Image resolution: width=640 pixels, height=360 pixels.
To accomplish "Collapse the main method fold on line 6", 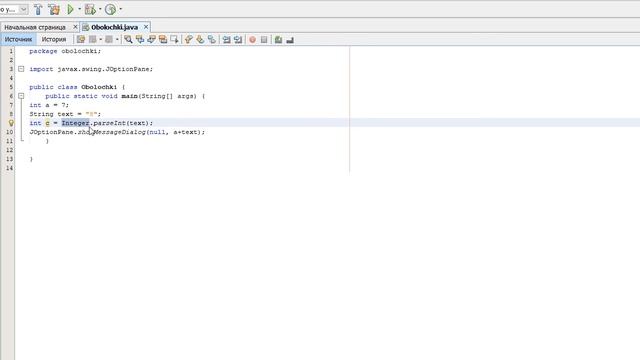I will pos(21,96).
